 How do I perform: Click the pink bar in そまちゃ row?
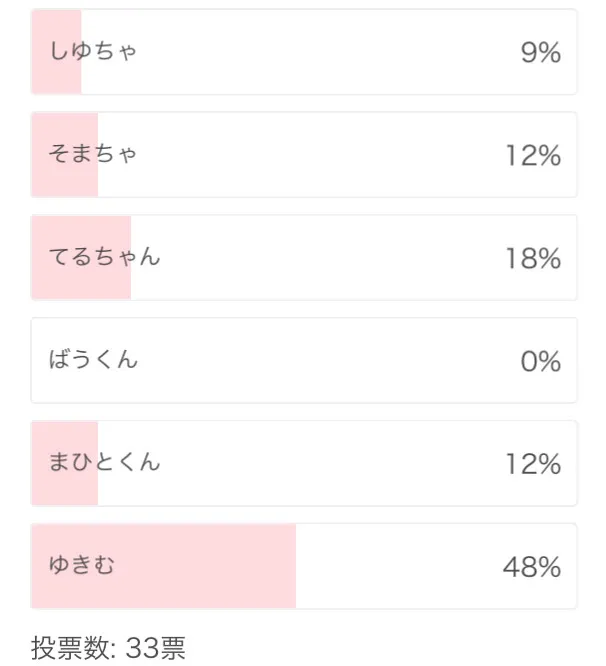[x=65, y=155]
